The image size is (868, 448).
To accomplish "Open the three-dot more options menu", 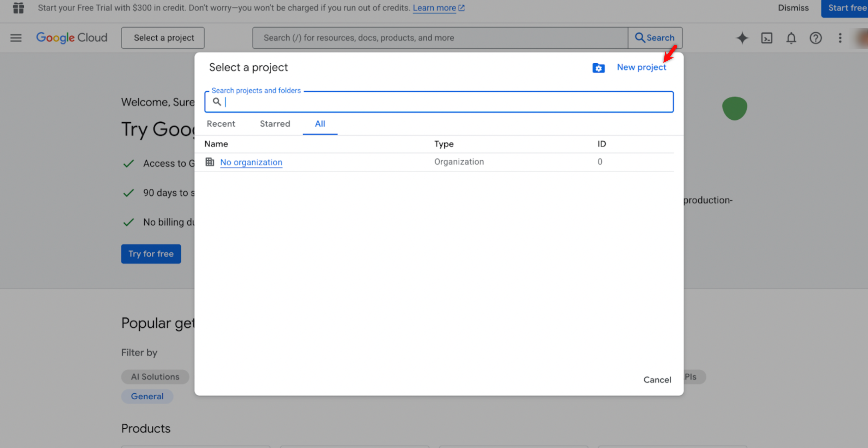I will tap(840, 38).
